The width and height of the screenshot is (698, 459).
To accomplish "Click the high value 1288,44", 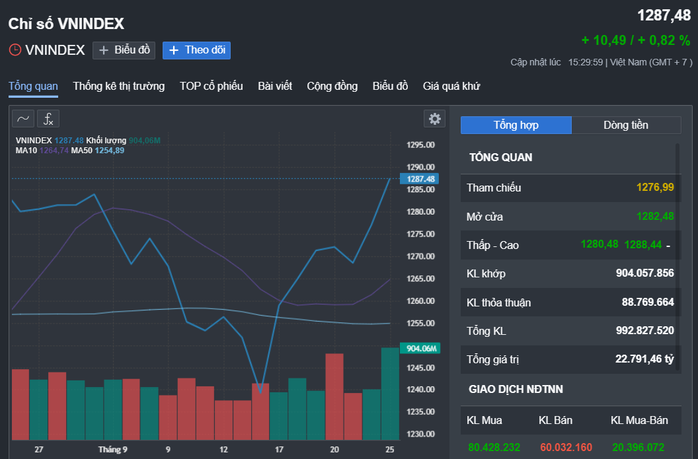I will [x=643, y=244].
